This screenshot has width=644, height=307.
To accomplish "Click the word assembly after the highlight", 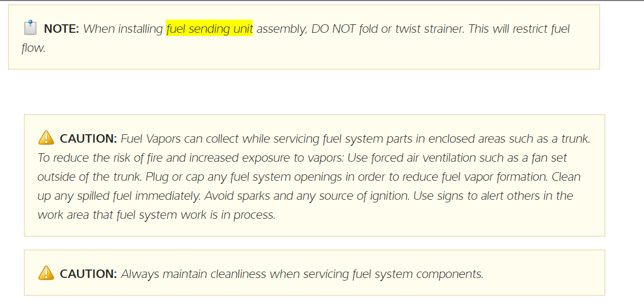I will (x=281, y=29).
